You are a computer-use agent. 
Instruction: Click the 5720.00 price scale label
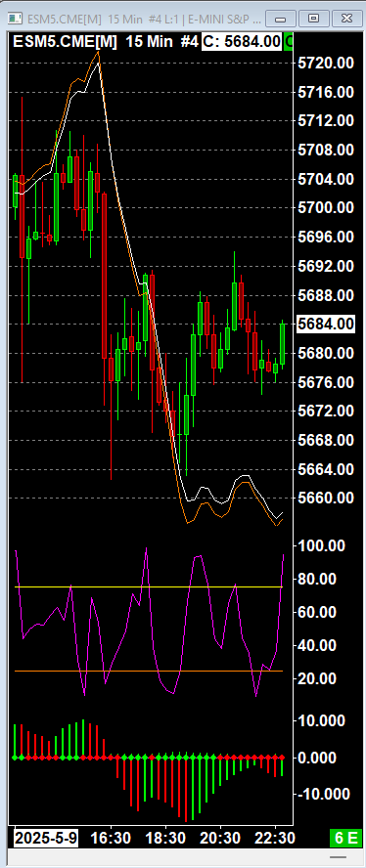pos(326,63)
